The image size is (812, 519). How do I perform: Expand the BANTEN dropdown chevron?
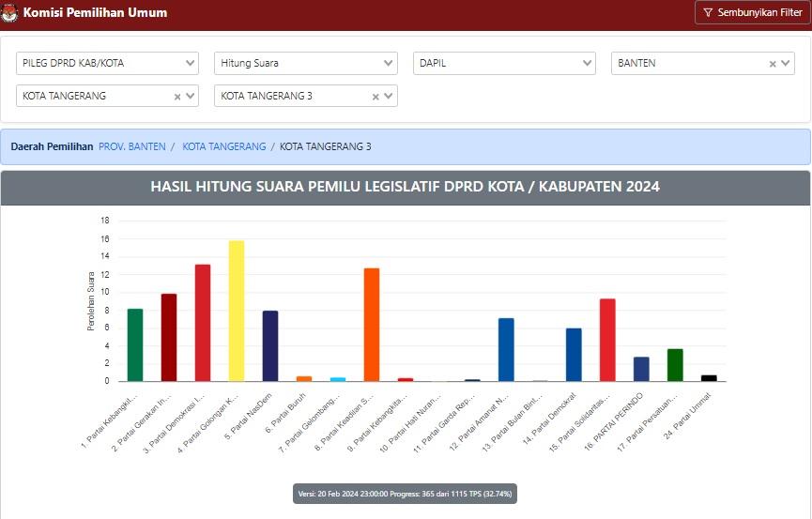click(785, 63)
